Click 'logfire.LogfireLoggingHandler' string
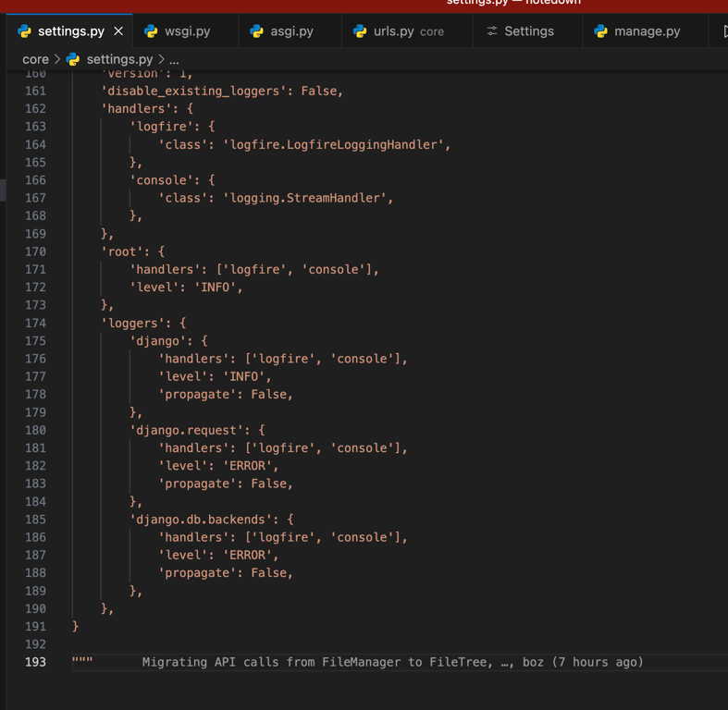The image size is (728, 710). click(334, 145)
